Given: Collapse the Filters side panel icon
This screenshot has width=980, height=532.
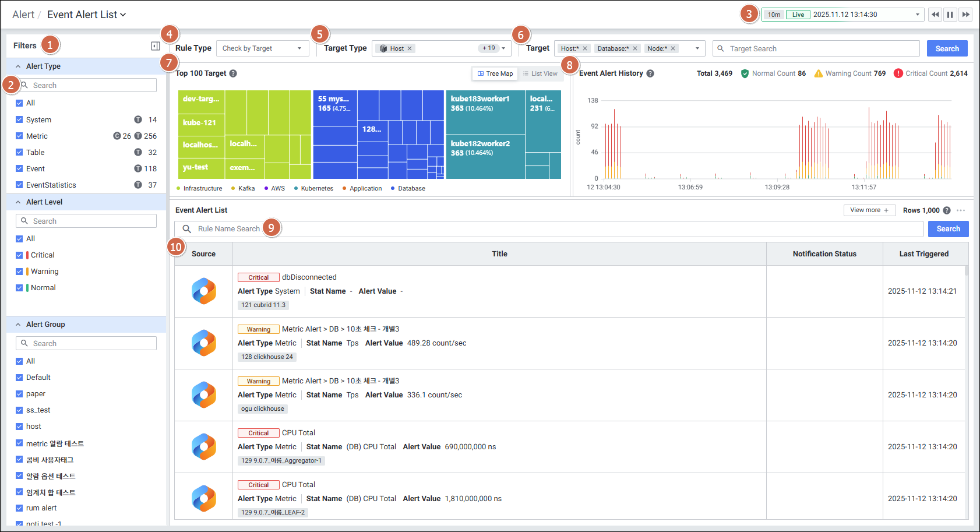Looking at the screenshot, I should tap(156, 46).
